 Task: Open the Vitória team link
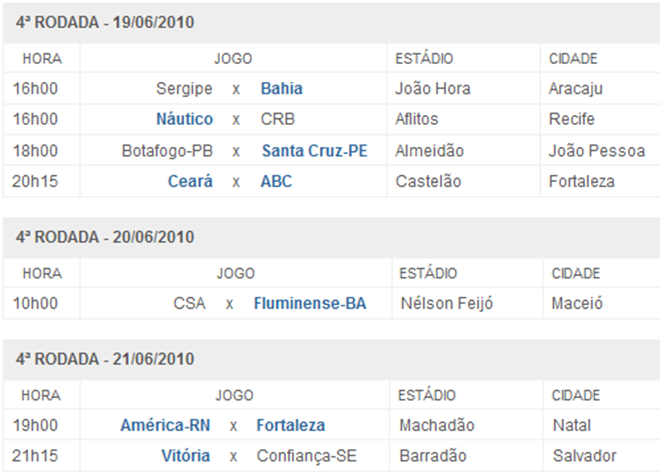(186, 456)
